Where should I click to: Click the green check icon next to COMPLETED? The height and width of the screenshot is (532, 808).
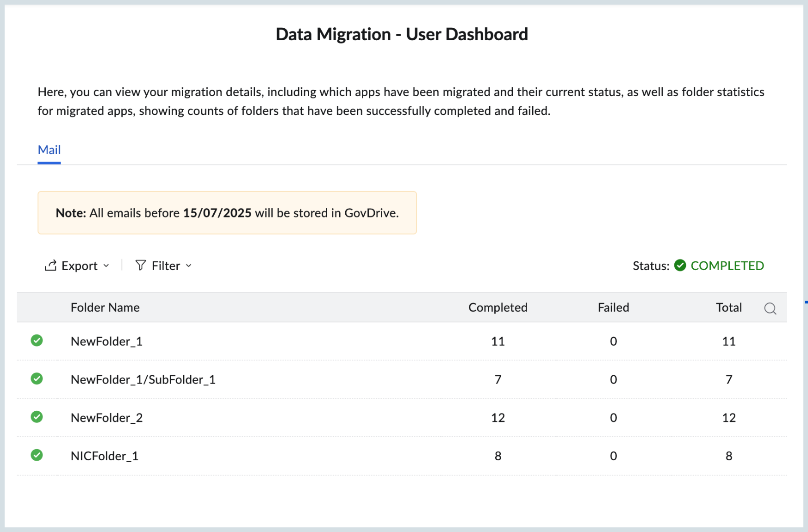680,266
